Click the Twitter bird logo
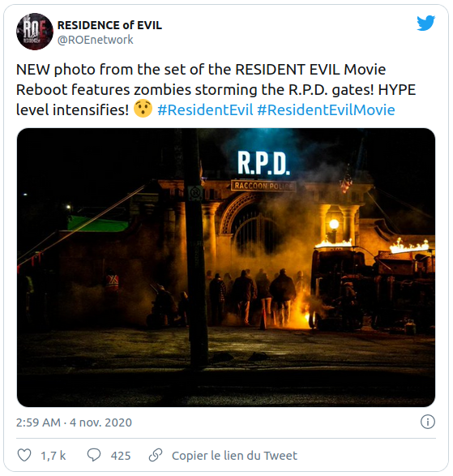This screenshot has height=476, width=453. (x=425, y=23)
